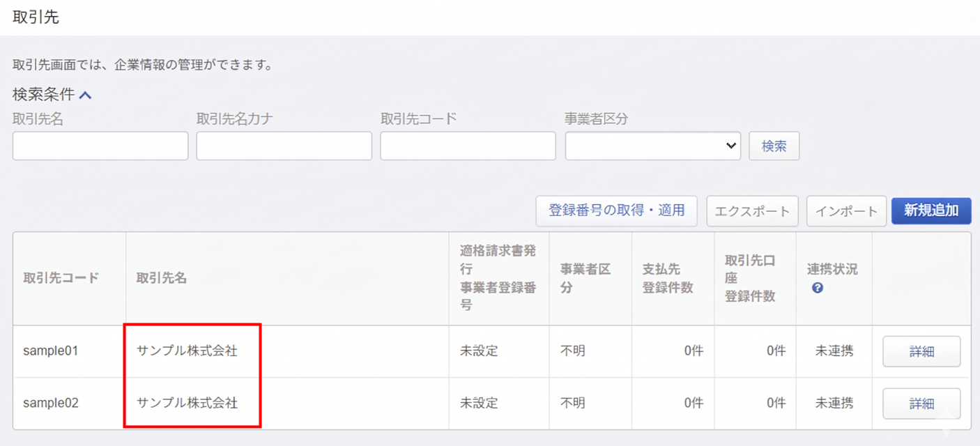This screenshot has width=980, height=446.
Task: Click the 支払先登録件数 column header
Action: pyautogui.click(x=667, y=278)
